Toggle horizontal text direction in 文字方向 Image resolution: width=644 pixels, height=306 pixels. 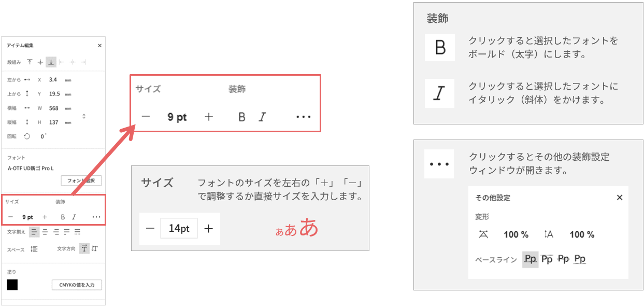(x=84, y=249)
